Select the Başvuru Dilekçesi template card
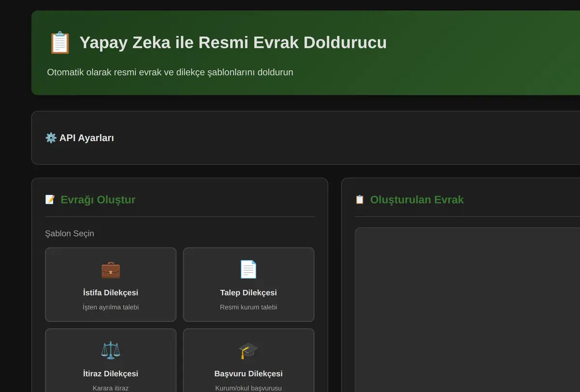The height and width of the screenshot is (392, 580). point(248,361)
